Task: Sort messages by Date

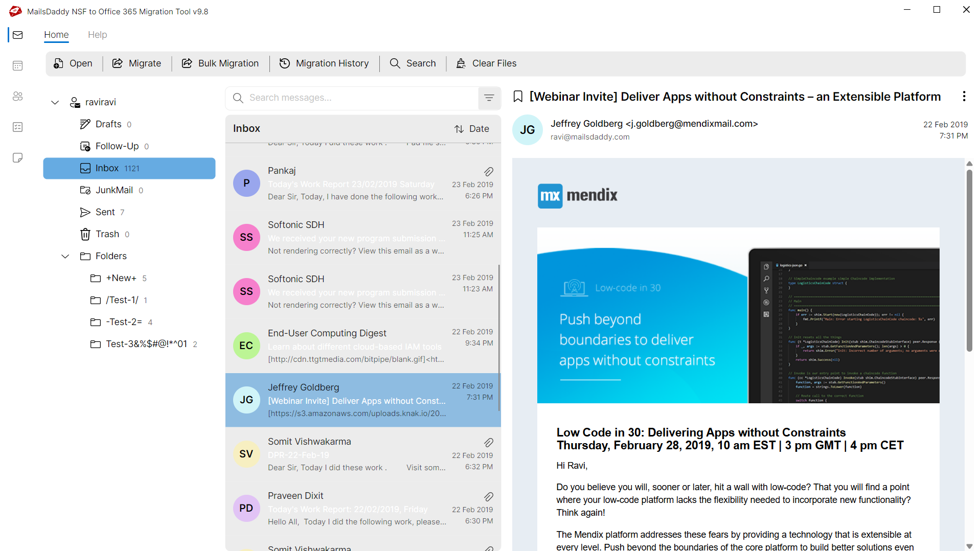Action: tap(472, 129)
